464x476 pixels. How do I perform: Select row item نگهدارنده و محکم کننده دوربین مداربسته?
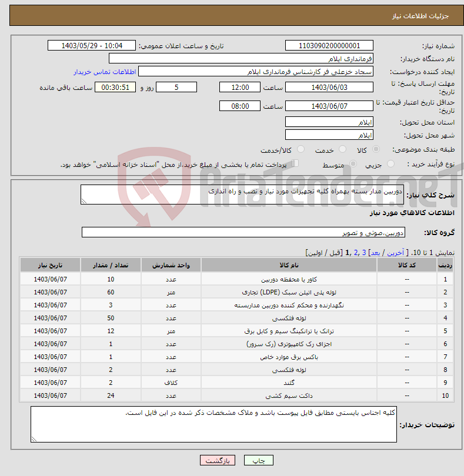pyautogui.click(x=289, y=305)
